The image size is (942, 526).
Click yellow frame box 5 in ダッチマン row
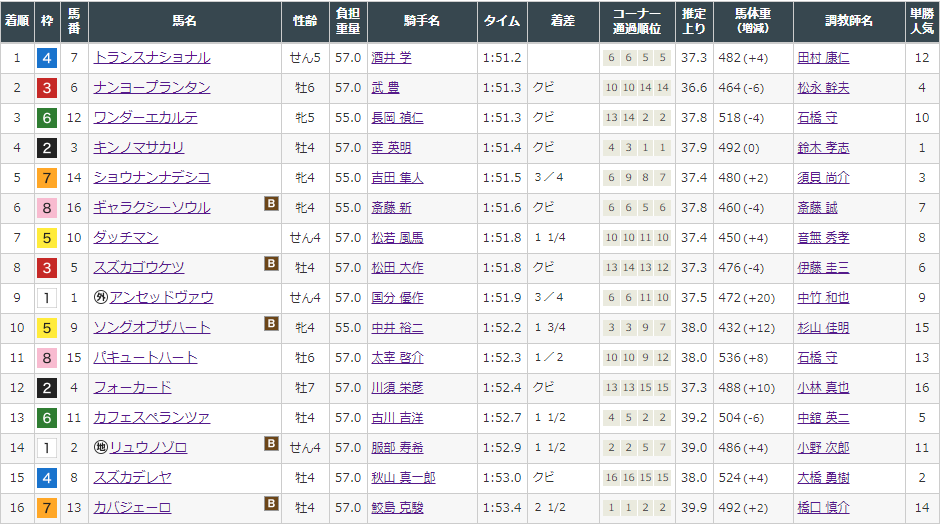pos(47,238)
